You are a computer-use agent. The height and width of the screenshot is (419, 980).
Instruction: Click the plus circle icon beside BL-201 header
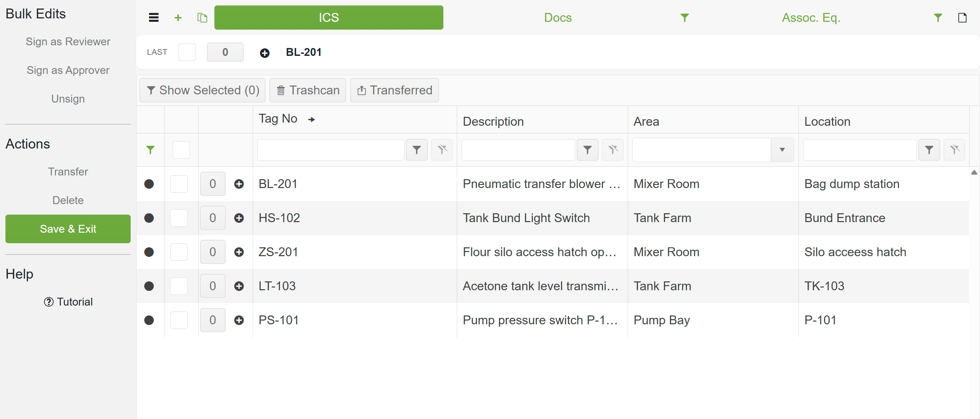click(265, 53)
